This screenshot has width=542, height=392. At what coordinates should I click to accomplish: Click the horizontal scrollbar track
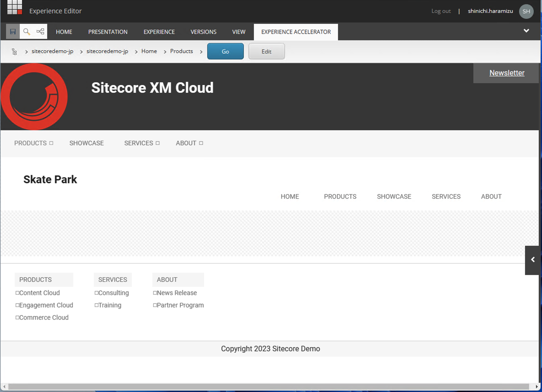[x=269, y=387]
